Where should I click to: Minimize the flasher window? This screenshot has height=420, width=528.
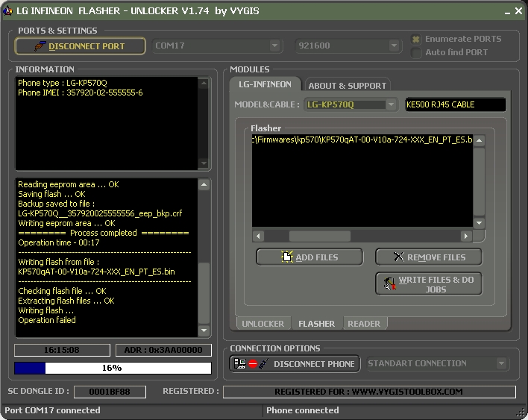click(x=507, y=11)
